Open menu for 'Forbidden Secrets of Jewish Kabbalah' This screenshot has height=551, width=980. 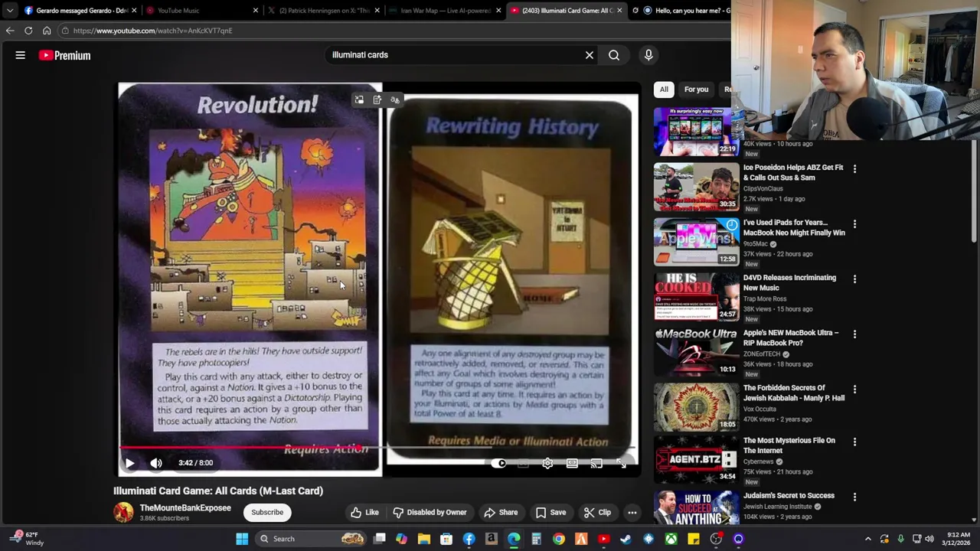click(854, 389)
